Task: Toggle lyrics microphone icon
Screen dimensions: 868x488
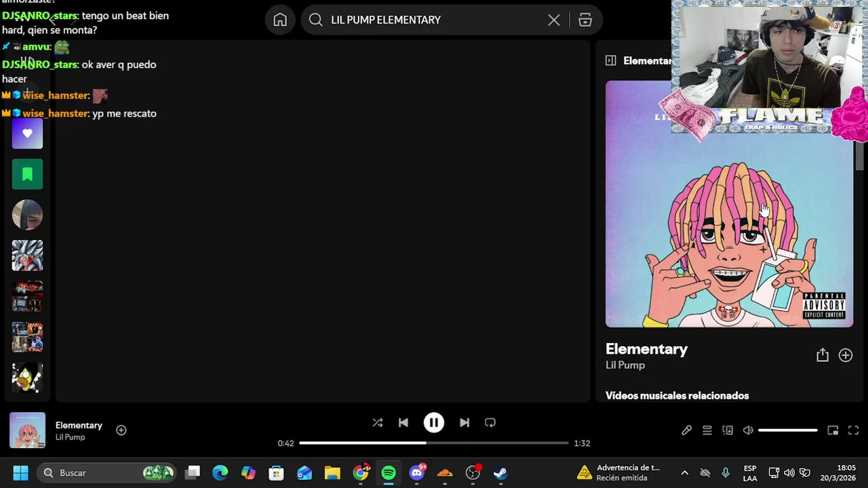Action: click(x=686, y=430)
